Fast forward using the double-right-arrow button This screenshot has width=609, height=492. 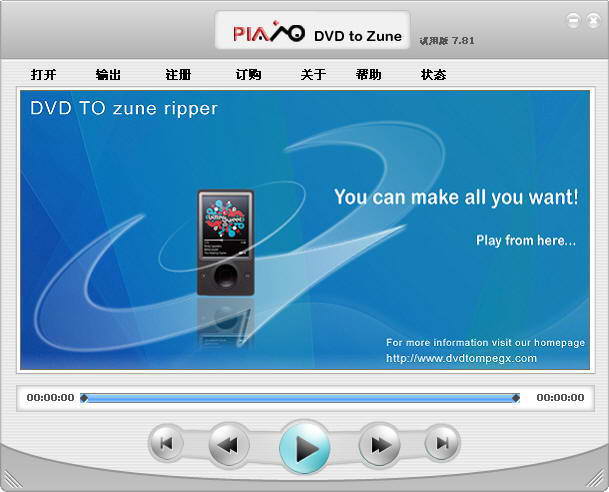coord(379,445)
